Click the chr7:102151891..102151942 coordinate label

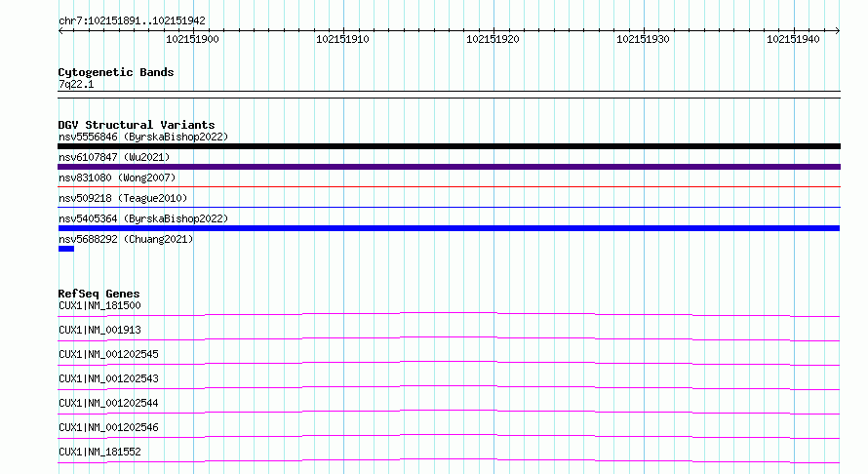132,20
